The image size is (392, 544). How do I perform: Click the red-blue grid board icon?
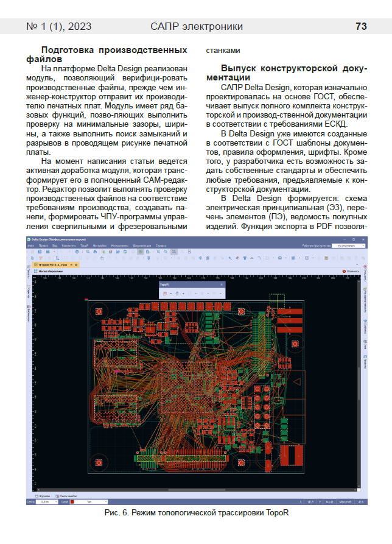pyautogui.click(x=326, y=258)
